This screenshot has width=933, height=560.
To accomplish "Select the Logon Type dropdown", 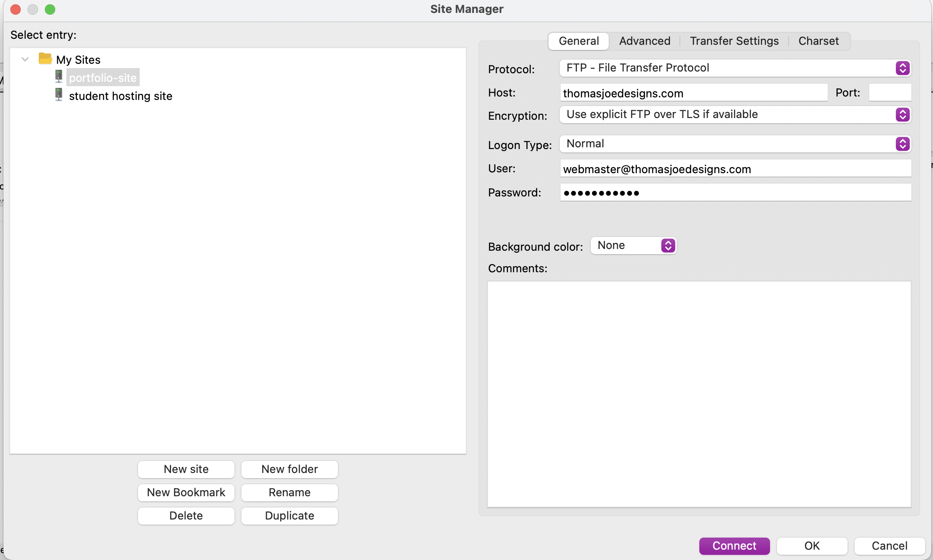I will tap(735, 144).
